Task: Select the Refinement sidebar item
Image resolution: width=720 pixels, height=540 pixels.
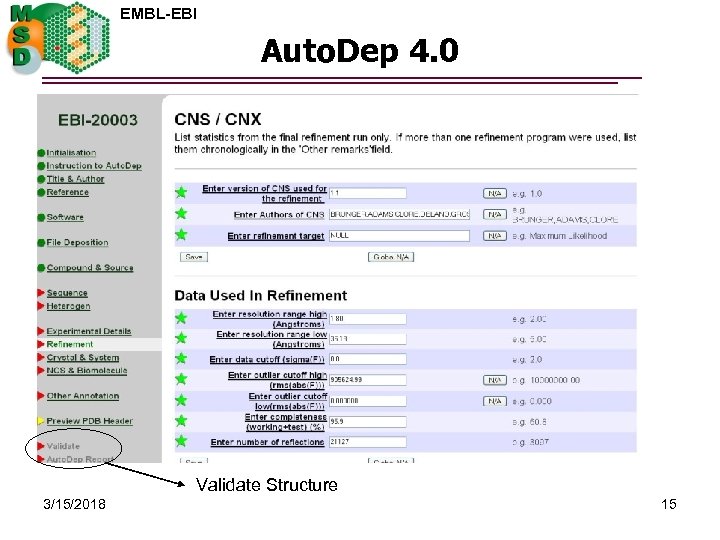Action: 69,344
